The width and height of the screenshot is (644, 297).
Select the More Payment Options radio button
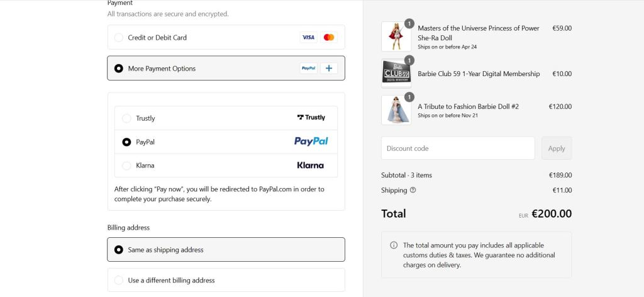click(x=119, y=69)
